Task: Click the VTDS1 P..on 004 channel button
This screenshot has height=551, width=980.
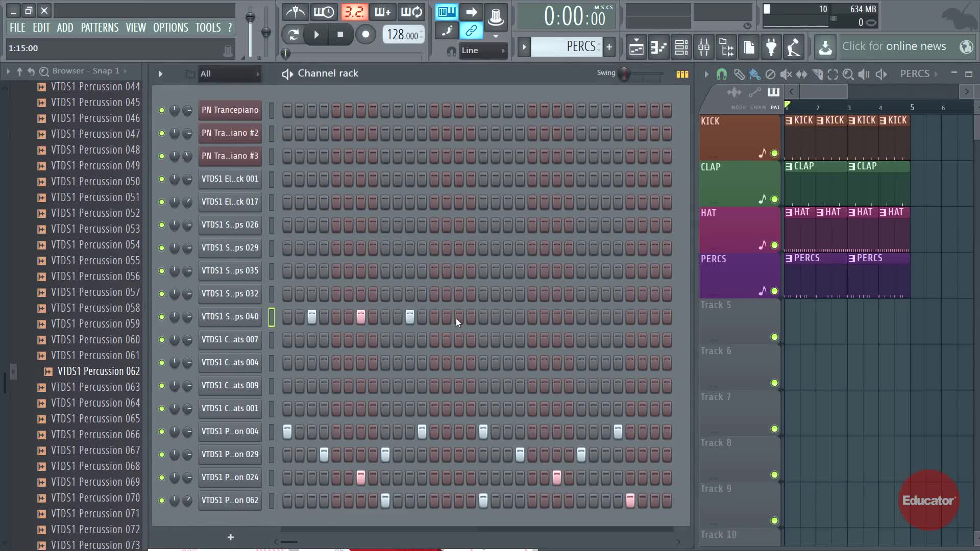Action: point(230,432)
